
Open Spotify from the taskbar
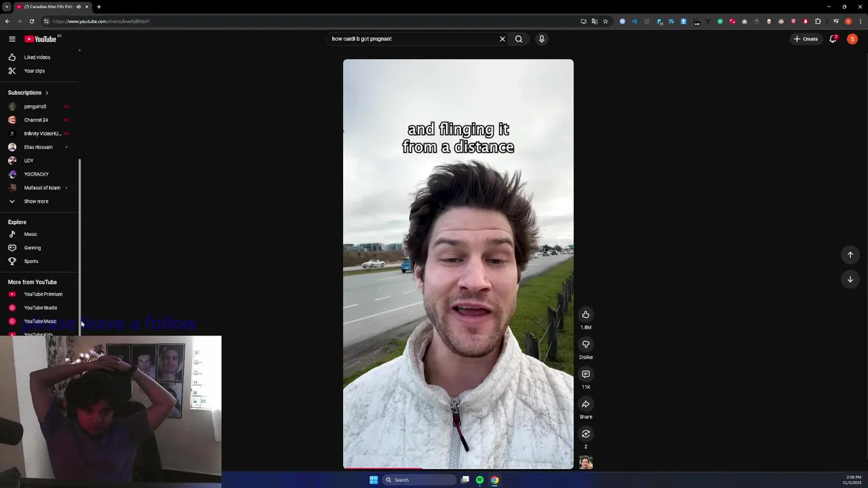pos(480,480)
